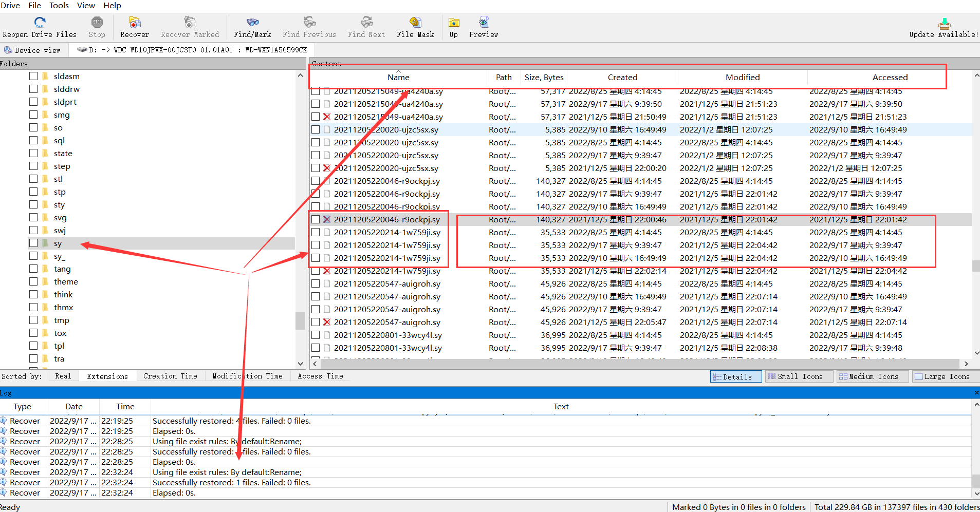Click the Stop toolbar icon
This screenshot has width=980, height=512.
point(97,22)
